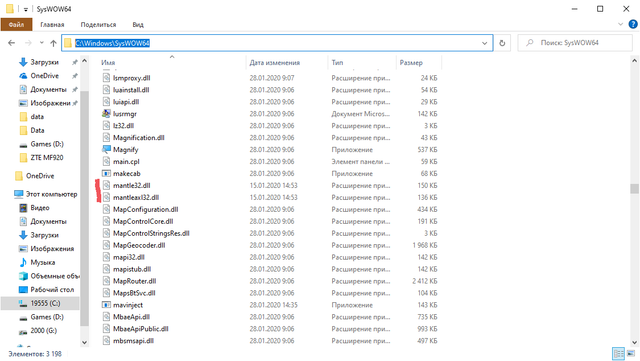
Task: Click the mavinject application icon
Action: 106,305
